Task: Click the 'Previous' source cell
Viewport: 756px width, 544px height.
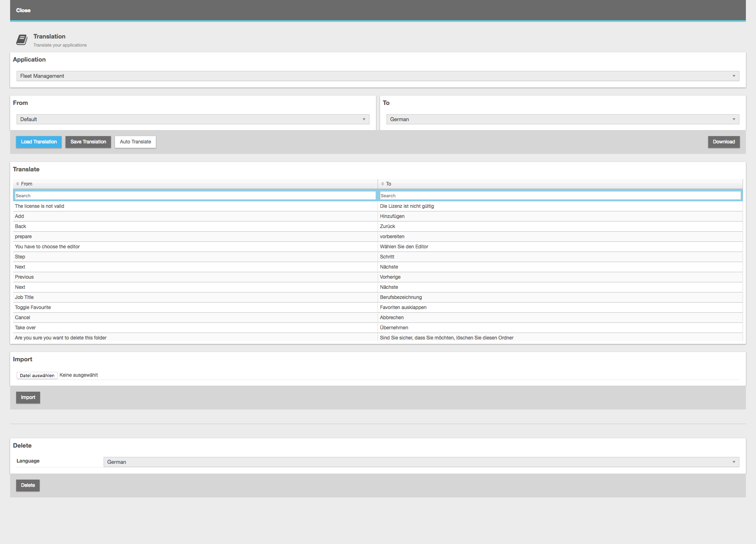Action: tap(195, 277)
